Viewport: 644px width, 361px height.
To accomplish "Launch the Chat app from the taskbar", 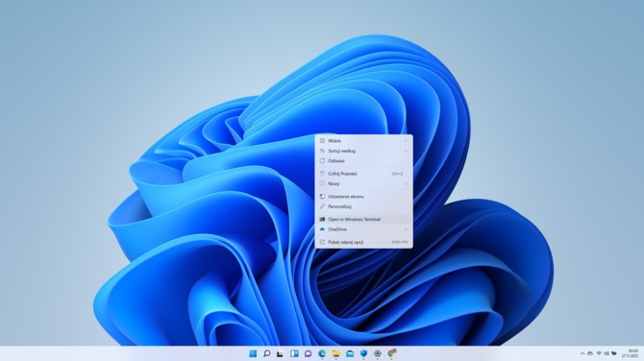I will pyautogui.click(x=308, y=353).
